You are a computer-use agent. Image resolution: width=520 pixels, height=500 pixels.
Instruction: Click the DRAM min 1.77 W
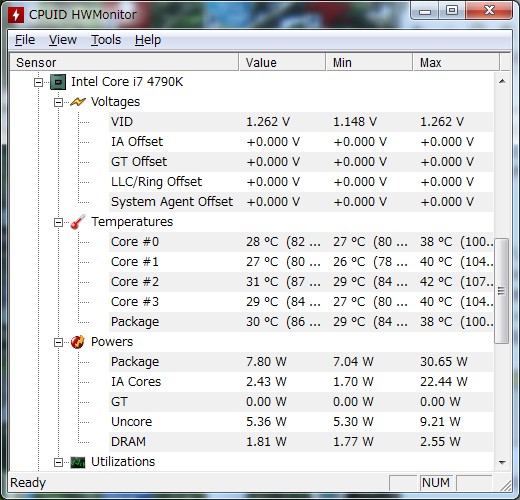[353, 442]
